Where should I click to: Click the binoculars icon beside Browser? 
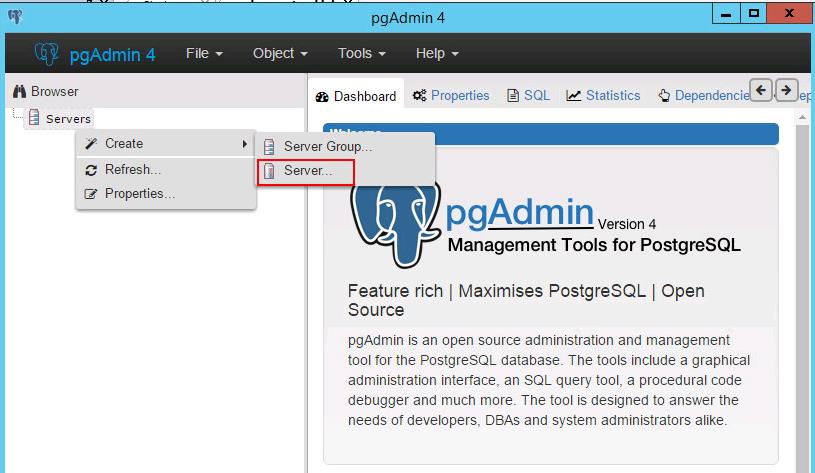click(19, 91)
